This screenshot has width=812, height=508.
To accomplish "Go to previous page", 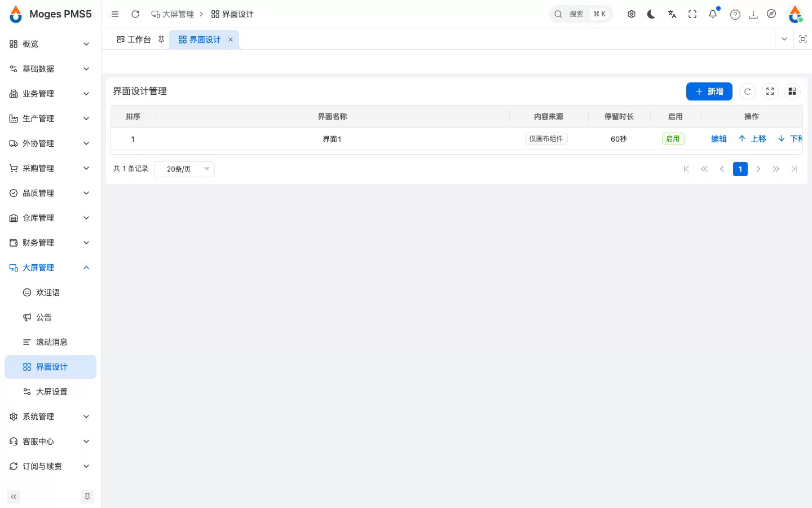I will pyautogui.click(x=722, y=169).
